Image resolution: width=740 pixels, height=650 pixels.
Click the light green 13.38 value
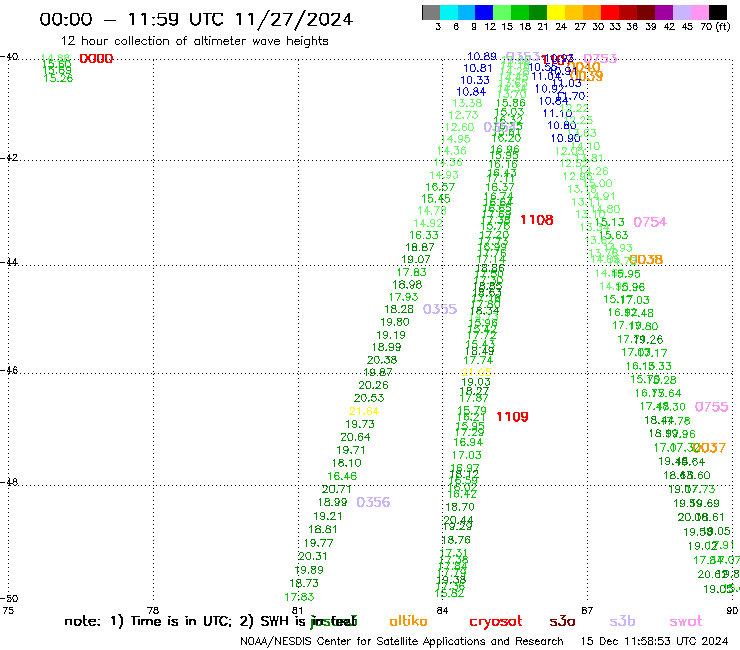467,103
